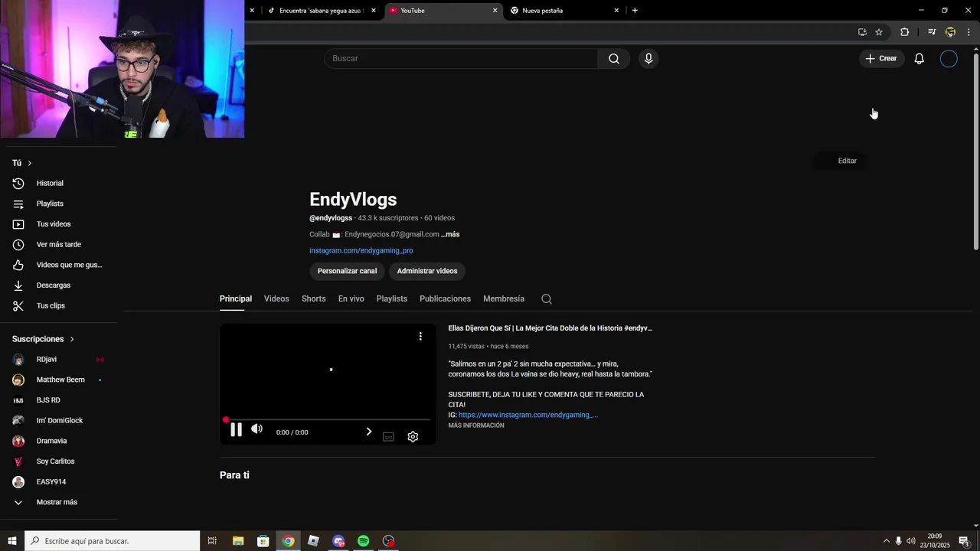Switch to the Shorts tab
The width and height of the screenshot is (980, 551).
coord(314,298)
